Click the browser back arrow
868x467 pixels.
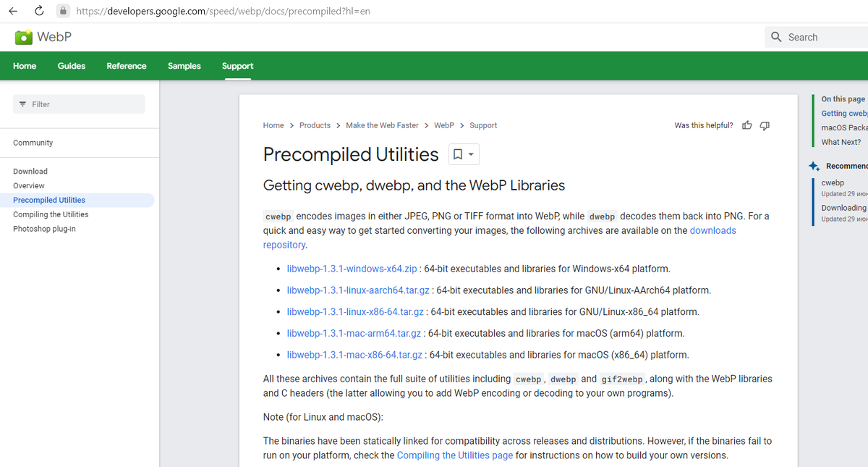[13, 11]
